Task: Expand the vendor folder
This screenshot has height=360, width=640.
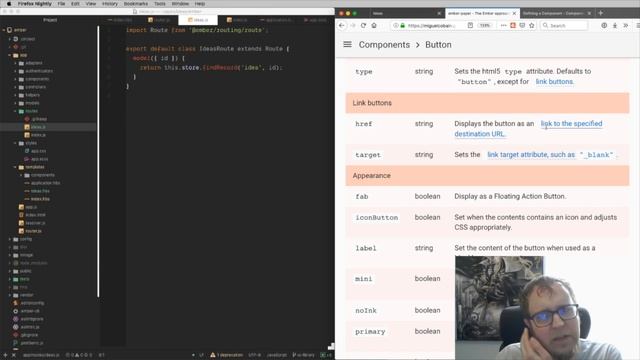Action: click(x=10, y=295)
